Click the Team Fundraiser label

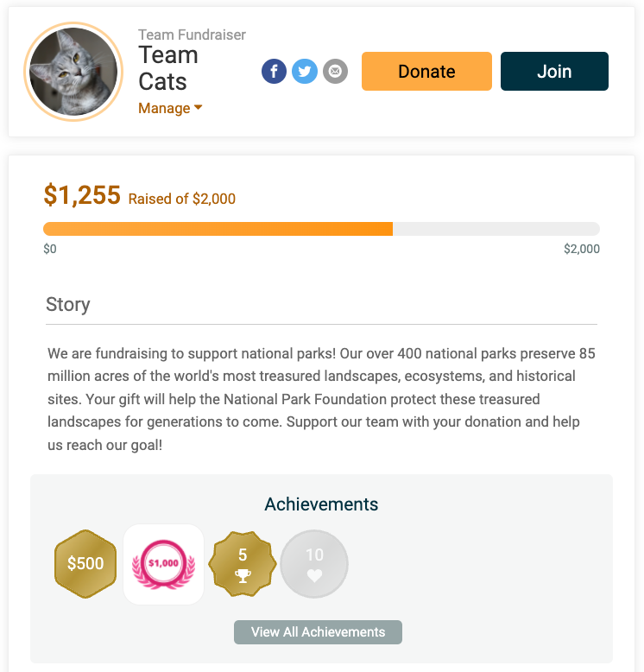tap(192, 35)
